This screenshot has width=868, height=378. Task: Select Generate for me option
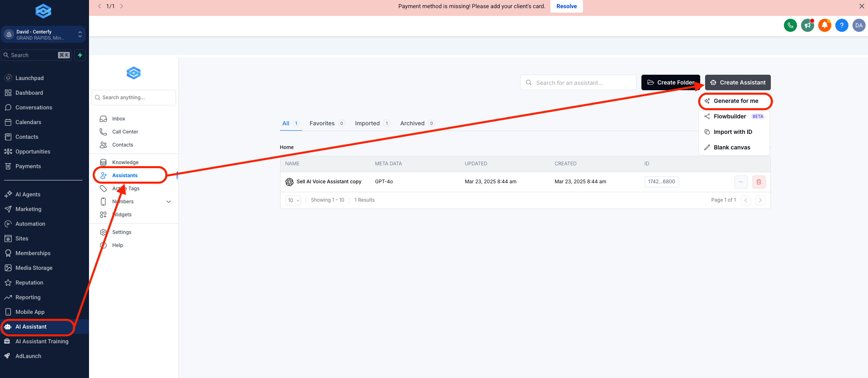coord(735,101)
